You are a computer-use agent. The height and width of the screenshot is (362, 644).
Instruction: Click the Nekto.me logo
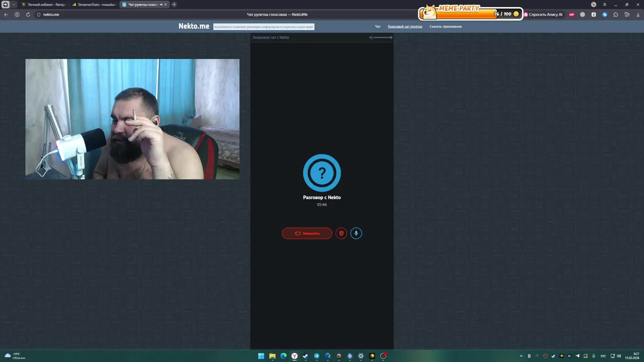[x=194, y=26]
